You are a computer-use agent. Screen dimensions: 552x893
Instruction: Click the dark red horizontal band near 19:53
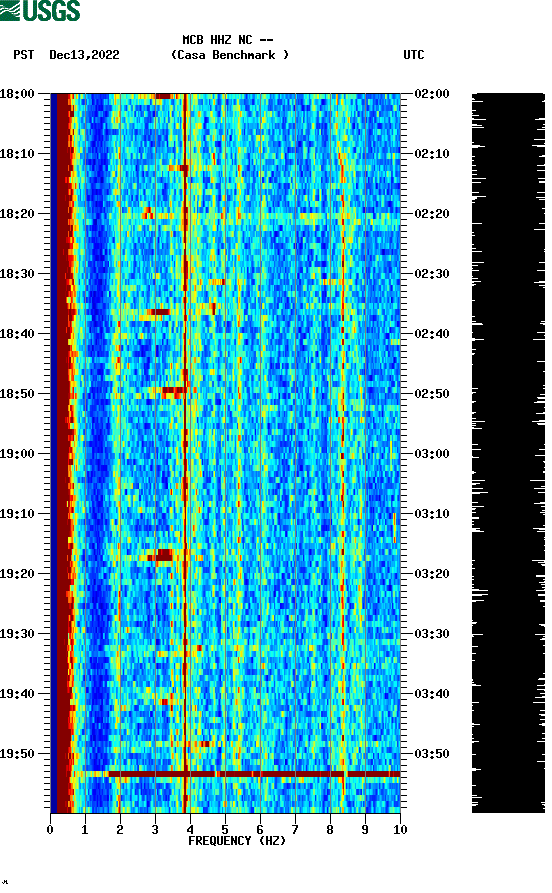[253, 774]
